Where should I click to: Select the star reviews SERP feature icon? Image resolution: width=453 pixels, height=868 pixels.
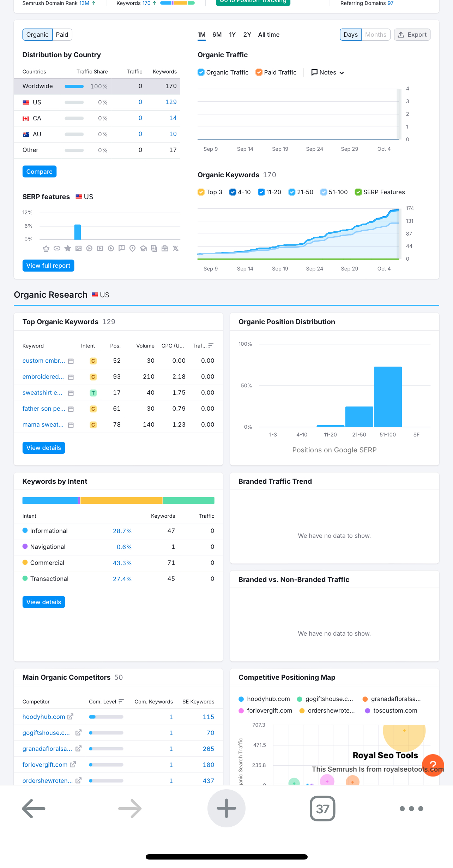coord(68,248)
